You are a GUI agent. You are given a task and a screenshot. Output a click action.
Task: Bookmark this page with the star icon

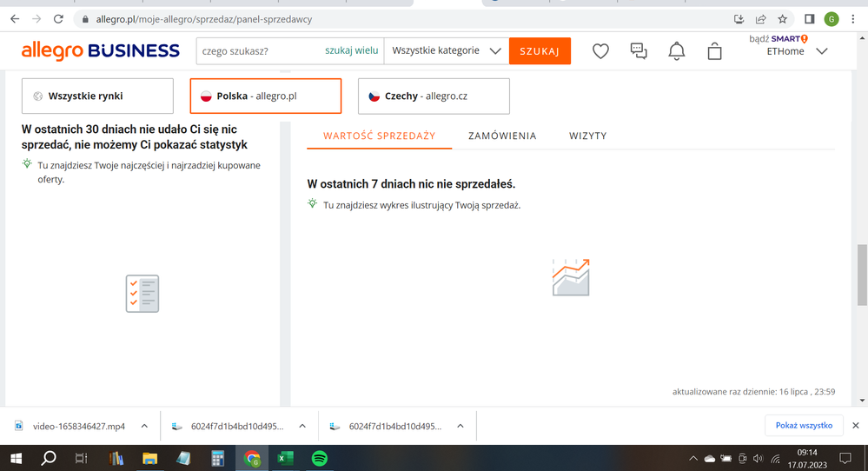pos(782,19)
